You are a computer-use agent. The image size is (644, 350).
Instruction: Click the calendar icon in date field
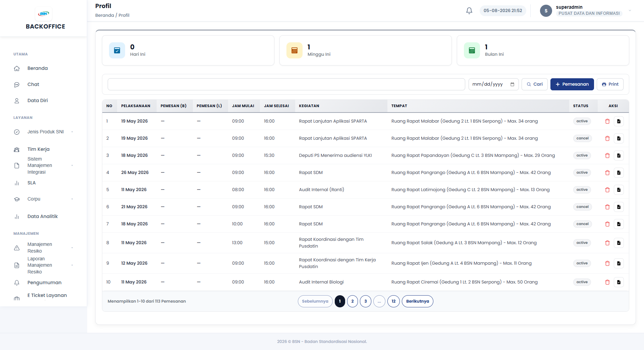pos(512,84)
